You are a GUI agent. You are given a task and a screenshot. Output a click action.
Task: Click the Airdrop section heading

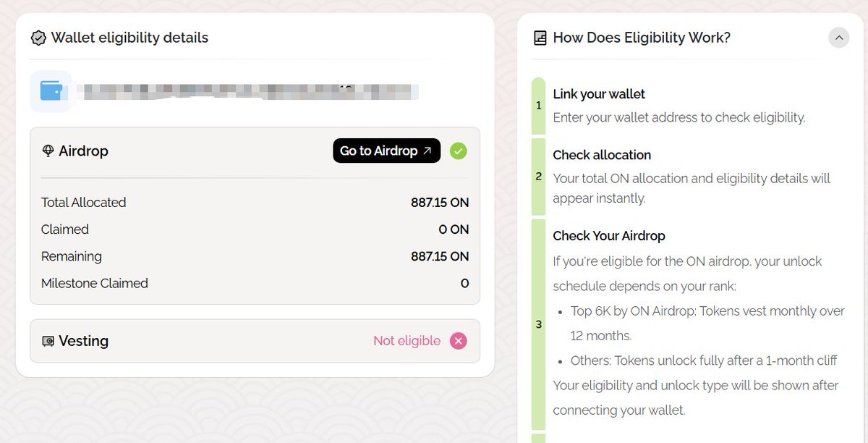(83, 151)
